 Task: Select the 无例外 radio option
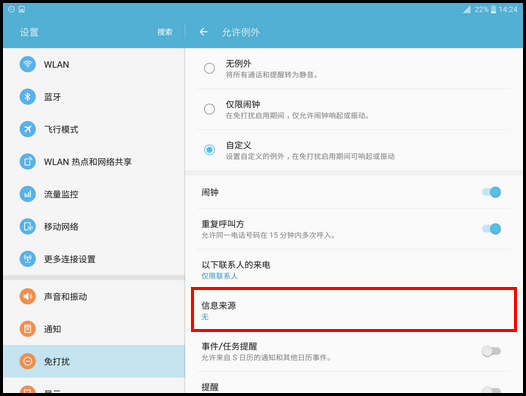click(x=209, y=68)
